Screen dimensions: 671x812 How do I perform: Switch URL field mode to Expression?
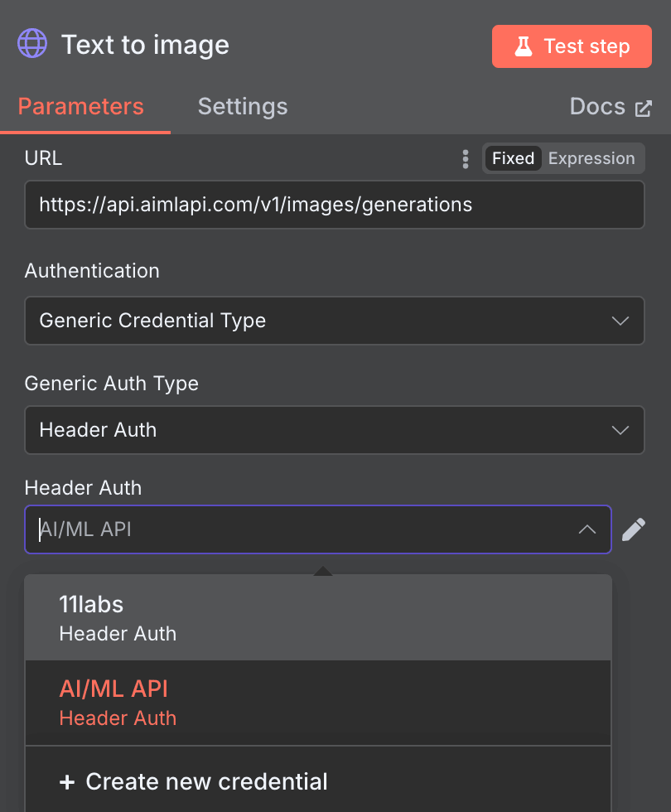pos(591,158)
